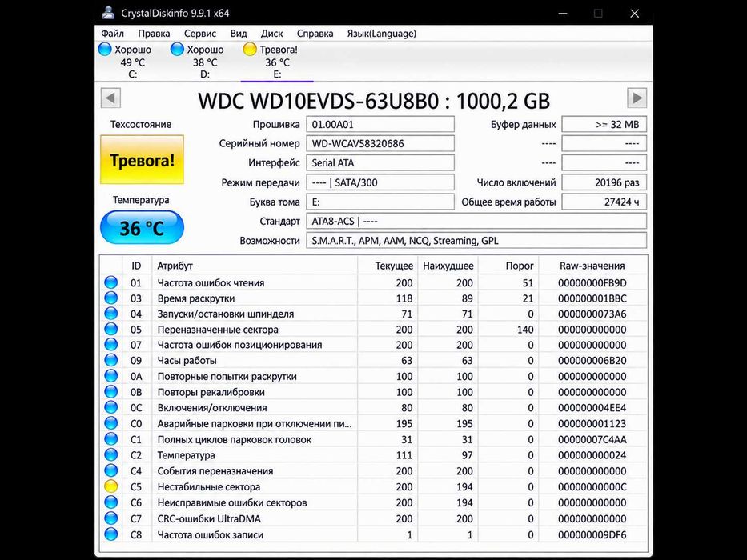Click status icon for Частота ошибок чтения

click(111, 282)
